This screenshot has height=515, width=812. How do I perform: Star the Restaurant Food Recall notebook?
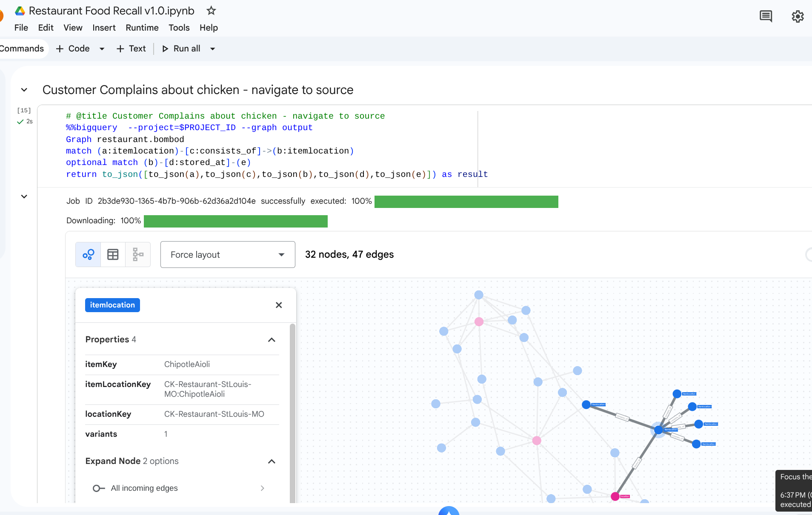coord(211,11)
